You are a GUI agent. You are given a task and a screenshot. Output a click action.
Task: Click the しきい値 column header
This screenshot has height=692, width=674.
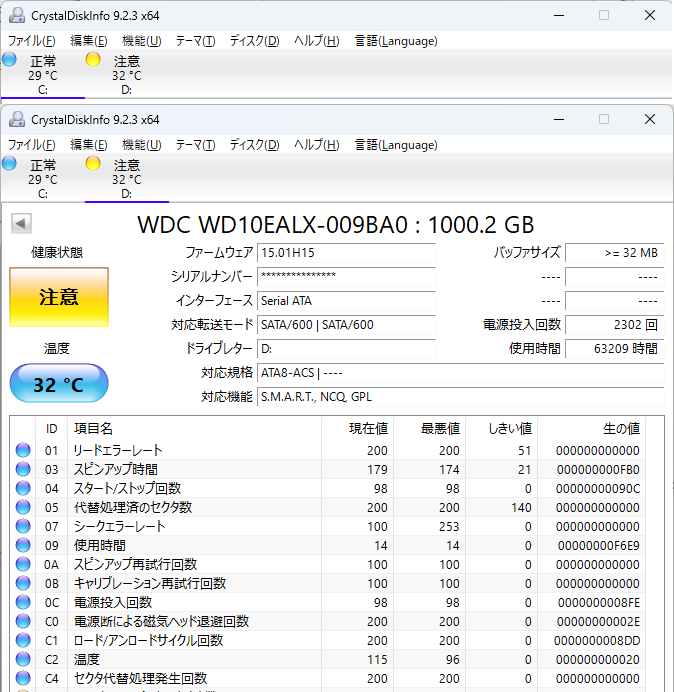[x=502, y=428]
